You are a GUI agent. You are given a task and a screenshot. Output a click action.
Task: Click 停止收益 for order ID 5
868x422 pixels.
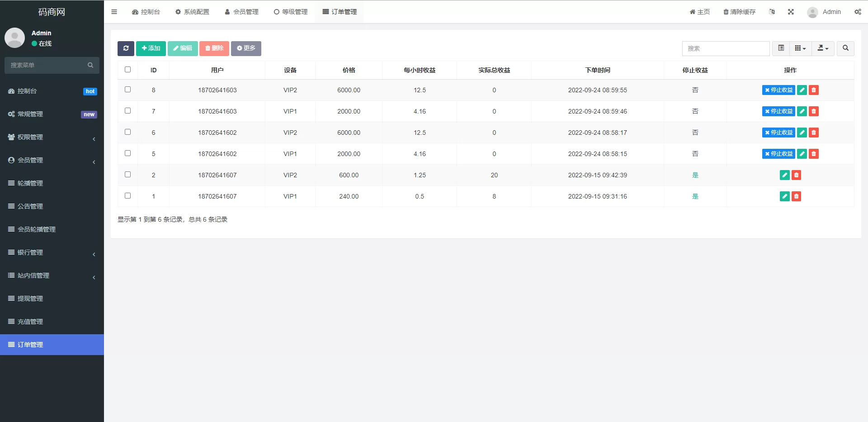(778, 154)
